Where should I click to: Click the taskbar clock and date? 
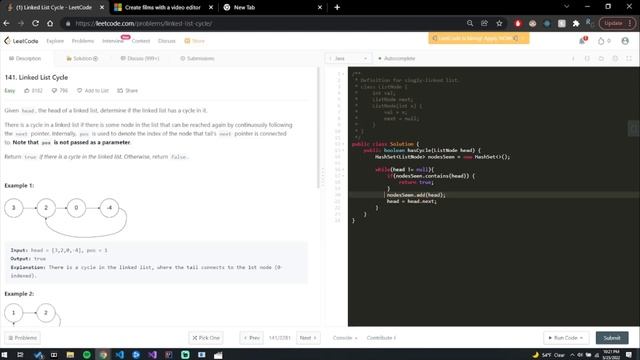click(x=611, y=355)
